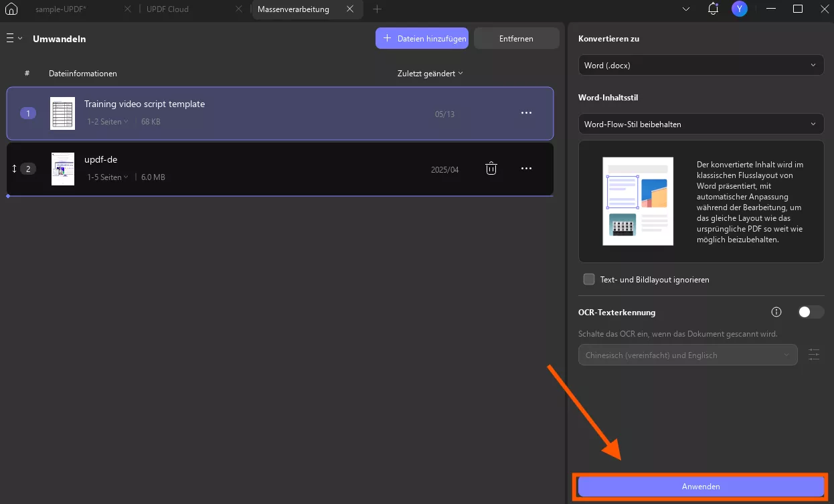This screenshot has width=834, height=504.
Task: Click row number badge 2
Action: point(28,169)
